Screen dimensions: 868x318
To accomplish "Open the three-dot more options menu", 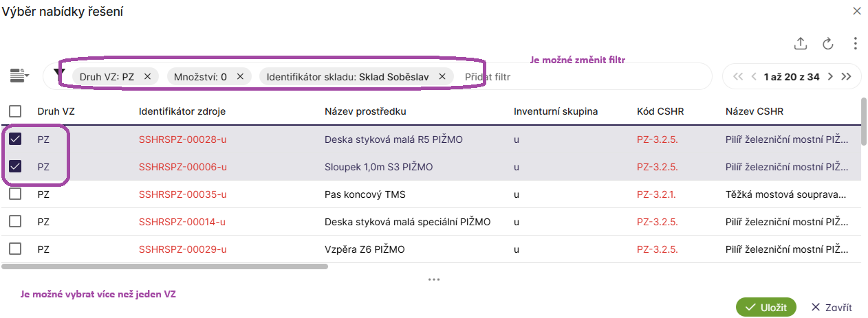I will [855, 44].
